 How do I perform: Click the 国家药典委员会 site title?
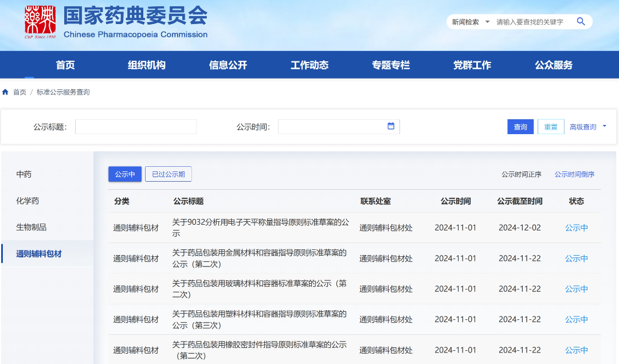[135, 16]
